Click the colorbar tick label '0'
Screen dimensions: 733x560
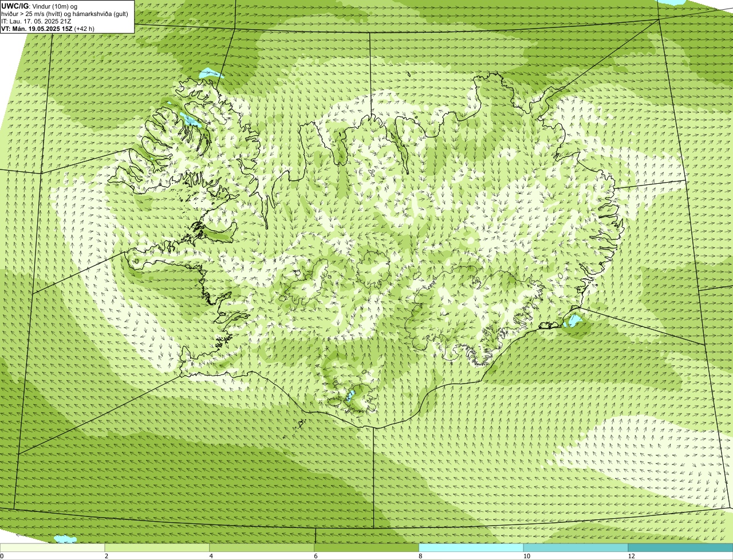[2, 556]
